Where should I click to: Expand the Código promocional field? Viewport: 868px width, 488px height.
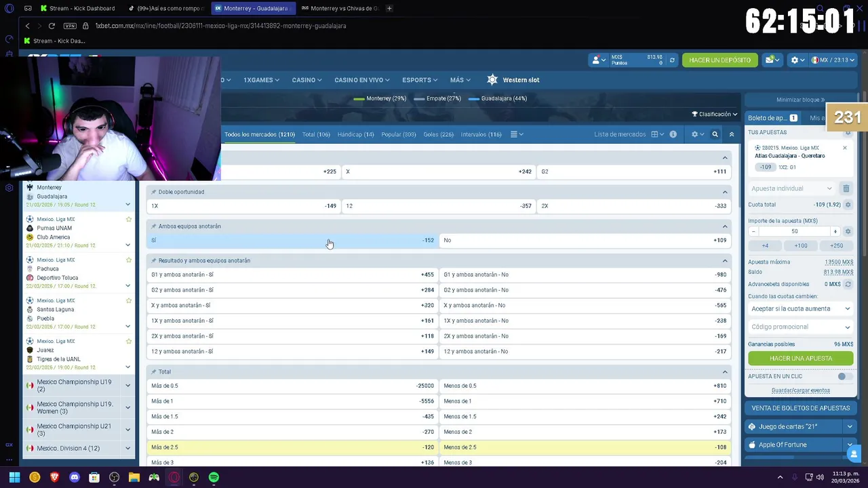800,327
